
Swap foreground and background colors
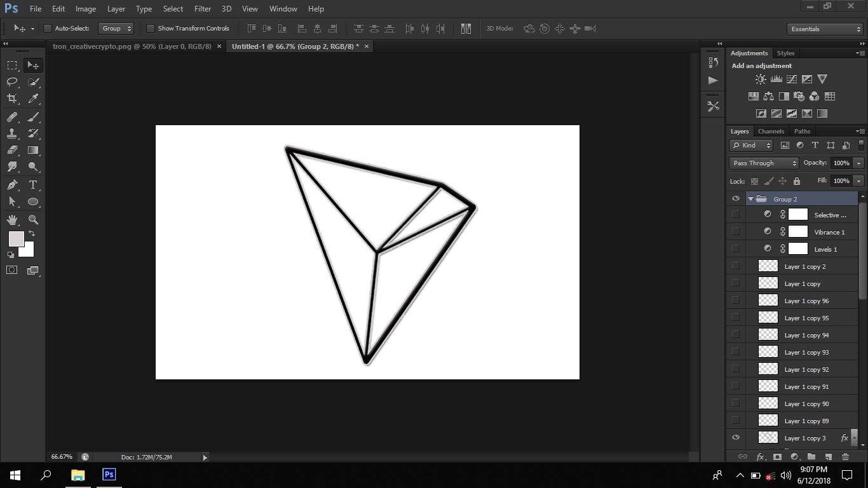pos(32,234)
